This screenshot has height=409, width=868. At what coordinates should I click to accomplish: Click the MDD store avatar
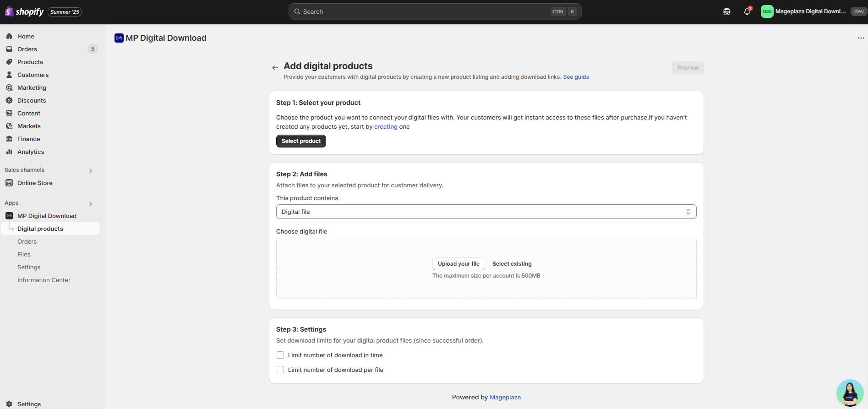pos(767,11)
